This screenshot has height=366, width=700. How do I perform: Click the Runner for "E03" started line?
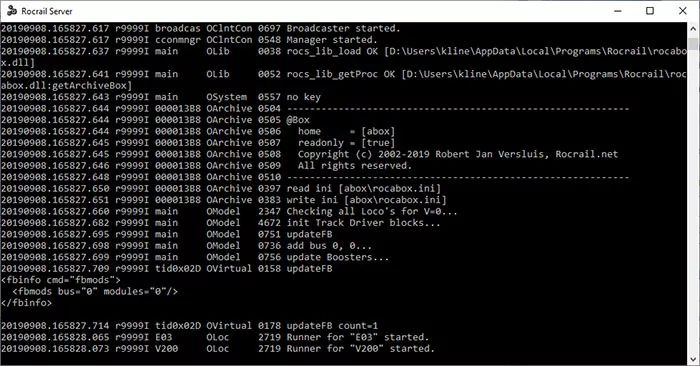click(x=215, y=337)
